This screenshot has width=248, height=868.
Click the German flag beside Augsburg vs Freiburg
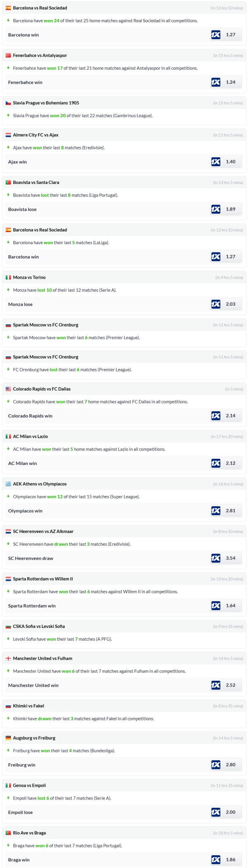pos(8,738)
